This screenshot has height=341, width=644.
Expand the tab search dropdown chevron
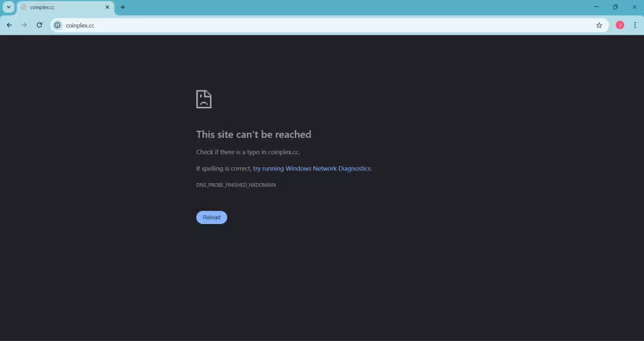(x=8, y=7)
